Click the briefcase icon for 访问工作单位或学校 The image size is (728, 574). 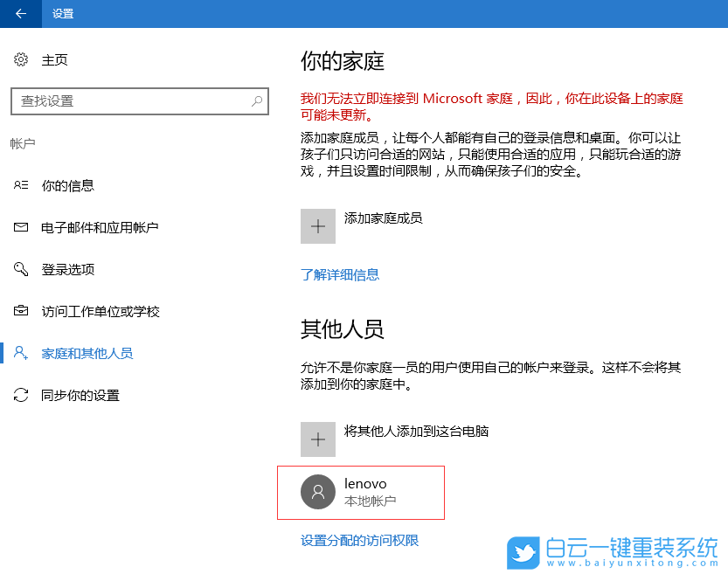(21, 311)
